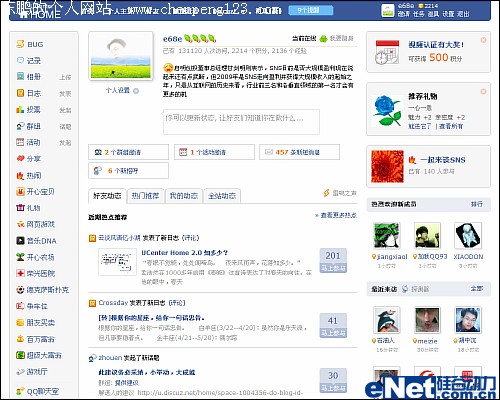Screen dimensions: 500x400
Task: Switch to the 全站动态 tab
Action: point(222,196)
